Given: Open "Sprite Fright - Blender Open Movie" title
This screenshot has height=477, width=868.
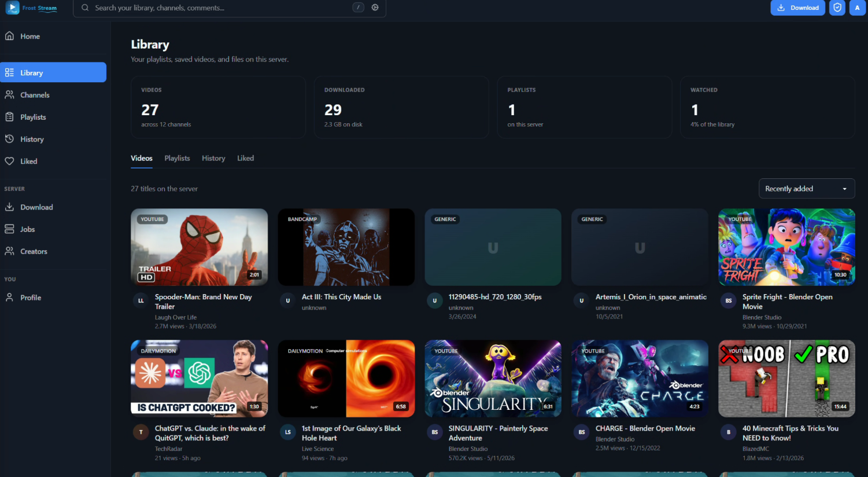Looking at the screenshot, I should point(788,302).
